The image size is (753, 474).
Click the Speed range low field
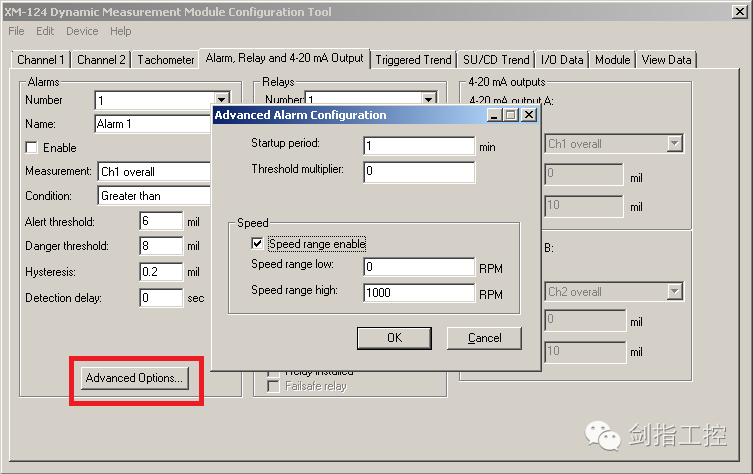click(419, 267)
